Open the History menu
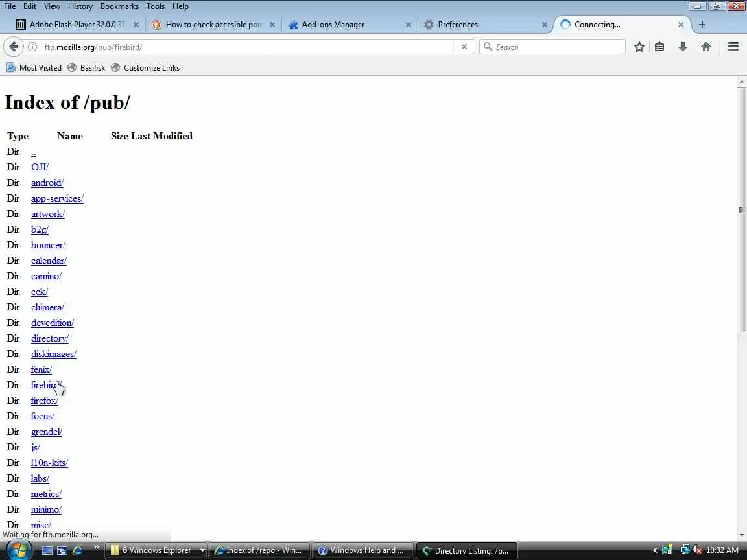The height and width of the screenshot is (560, 747). point(80,6)
